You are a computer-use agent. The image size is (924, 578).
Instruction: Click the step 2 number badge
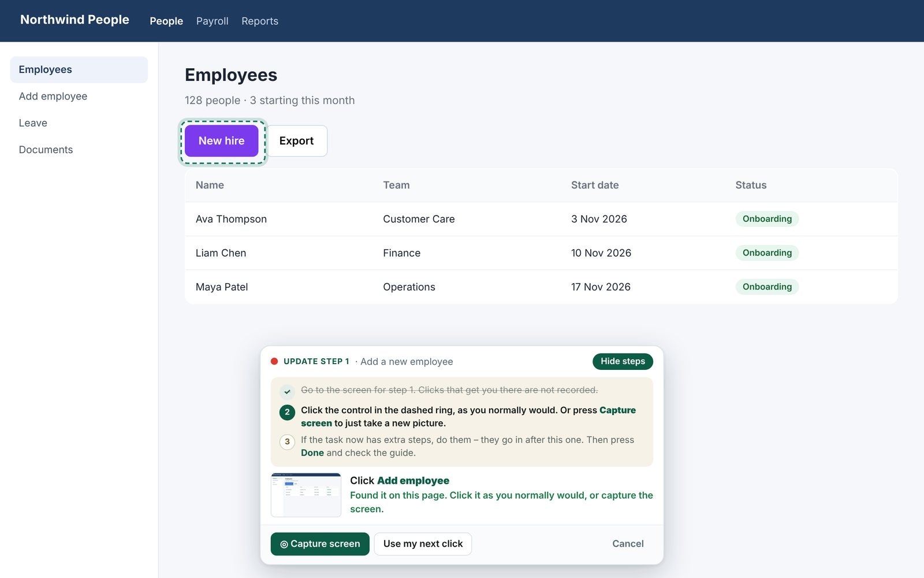coord(287,412)
